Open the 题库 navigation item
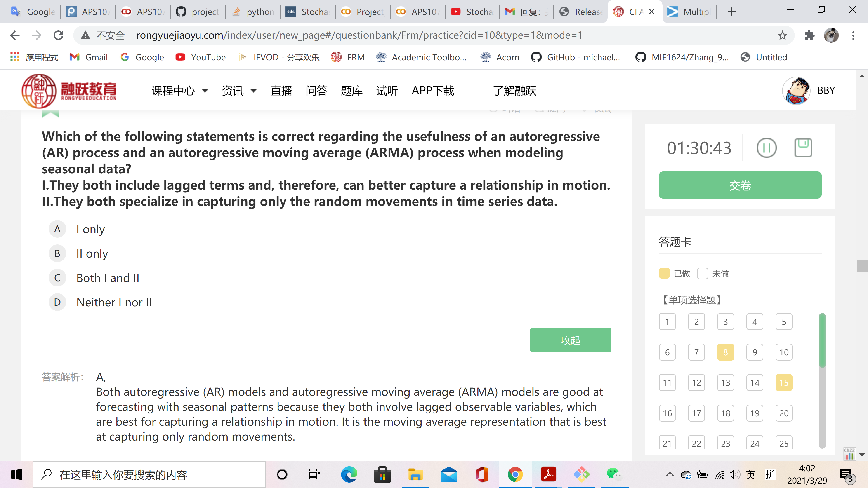Image resolution: width=868 pixels, height=488 pixels. coord(351,91)
